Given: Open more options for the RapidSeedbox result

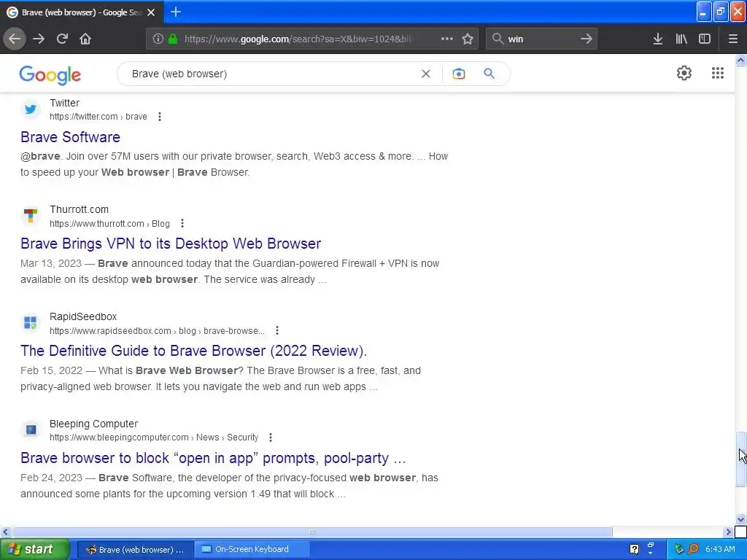Looking at the screenshot, I should (276, 330).
